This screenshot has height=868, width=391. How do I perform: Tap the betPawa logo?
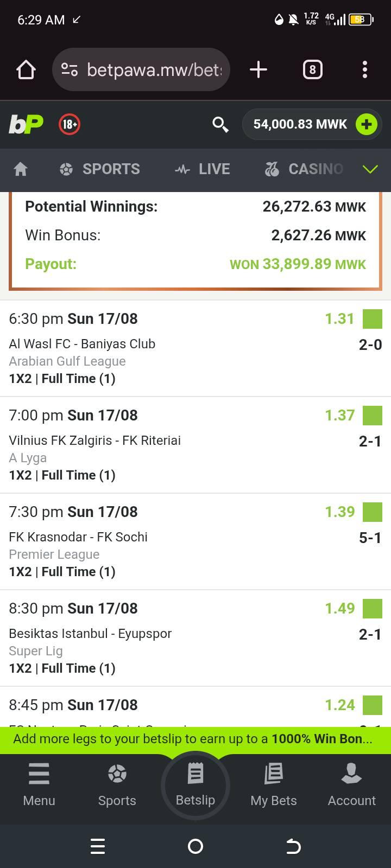coord(26,124)
